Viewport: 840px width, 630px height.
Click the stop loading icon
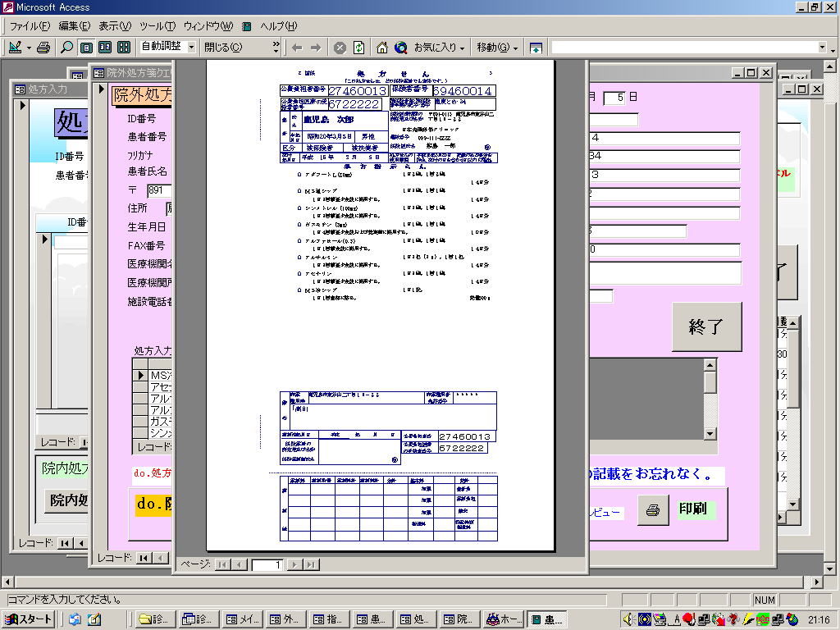coord(340,48)
